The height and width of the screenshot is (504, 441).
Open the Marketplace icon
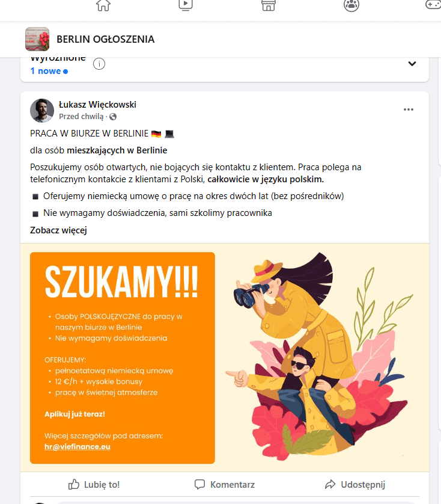coord(268,5)
